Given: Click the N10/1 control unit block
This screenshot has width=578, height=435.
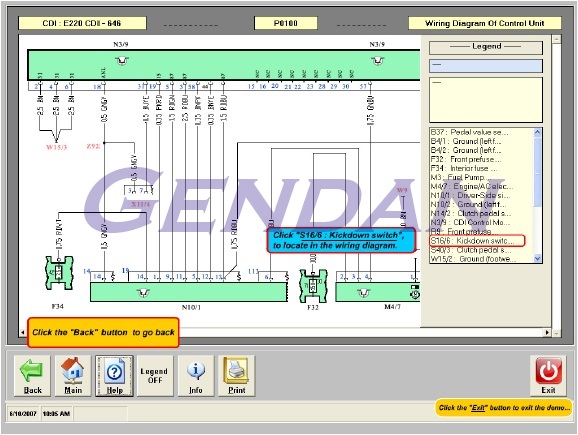Looking at the screenshot, I should pos(188,292).
